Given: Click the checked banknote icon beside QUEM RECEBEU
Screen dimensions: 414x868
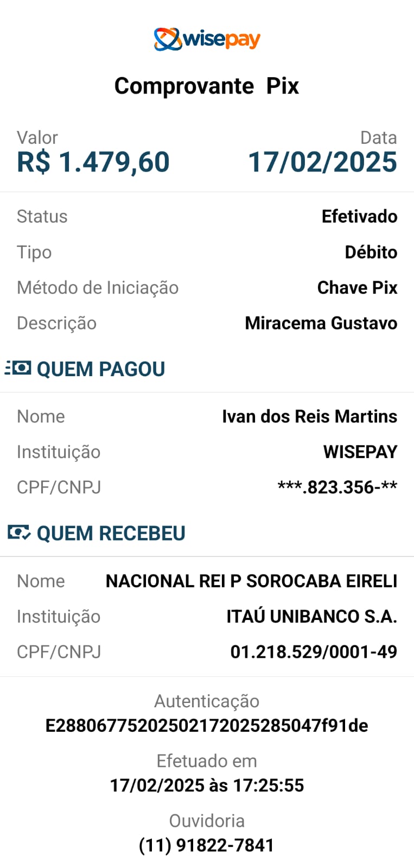Looking at the screenshot, I should 19,533.
